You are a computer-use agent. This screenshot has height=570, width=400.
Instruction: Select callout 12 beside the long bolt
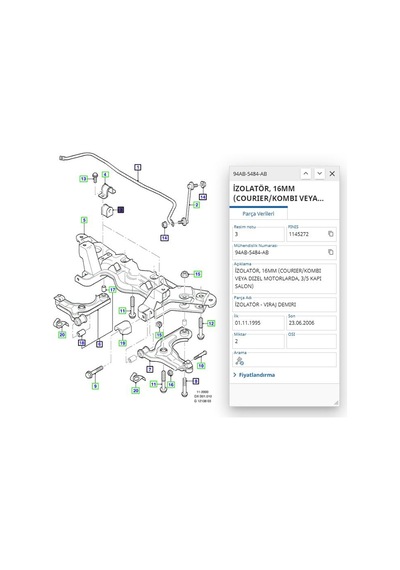pos(211,323)
